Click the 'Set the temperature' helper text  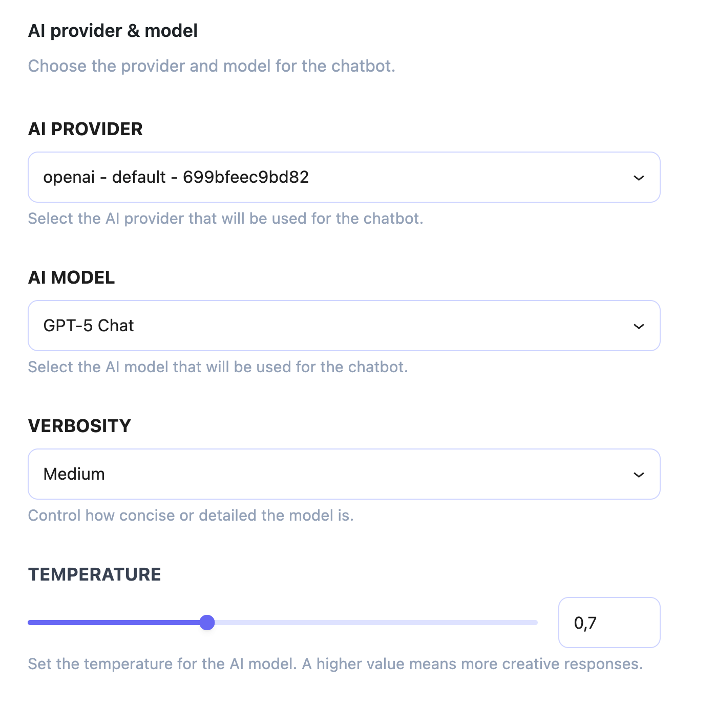click(335, 664)
